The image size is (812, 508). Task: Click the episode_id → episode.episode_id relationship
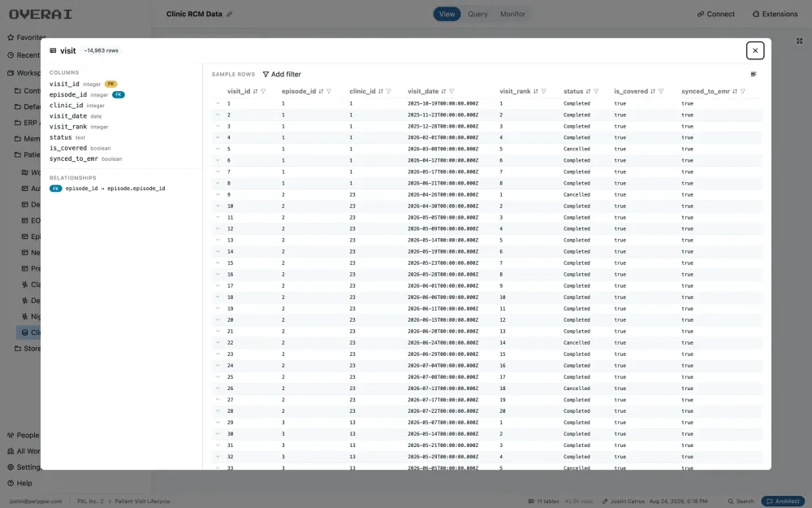(107, 189)
